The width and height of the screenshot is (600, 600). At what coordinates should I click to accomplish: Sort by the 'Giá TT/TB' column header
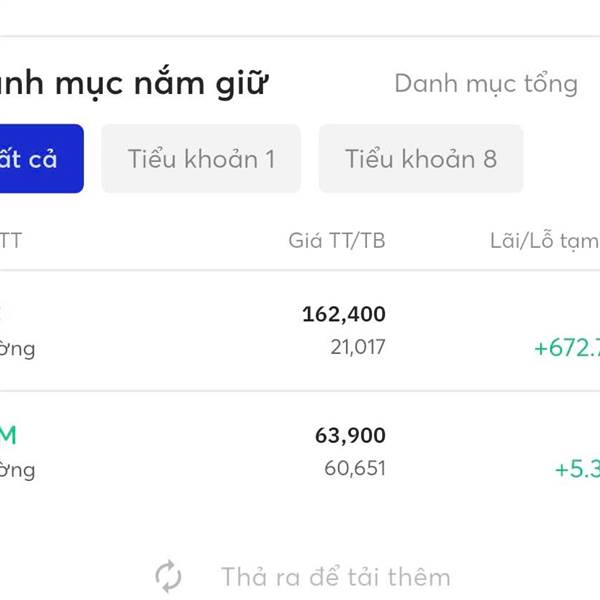[337, 241]
